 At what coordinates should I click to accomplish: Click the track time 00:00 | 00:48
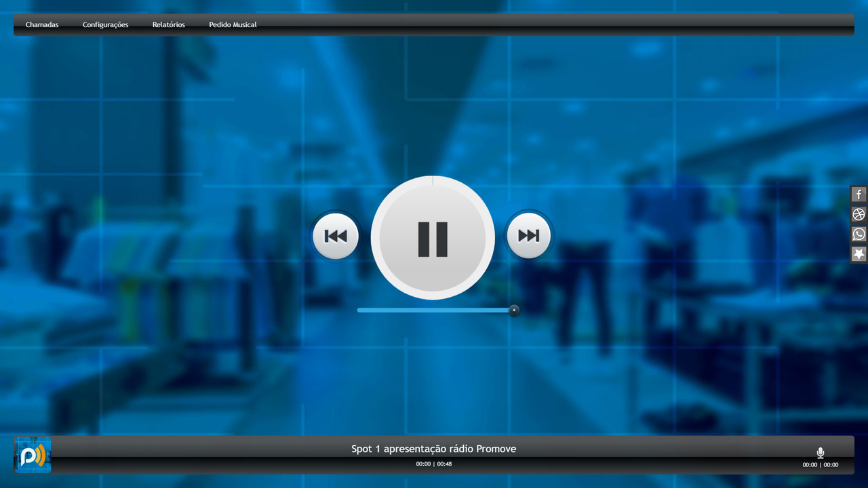pyautogui.click(x=433, y=464)
